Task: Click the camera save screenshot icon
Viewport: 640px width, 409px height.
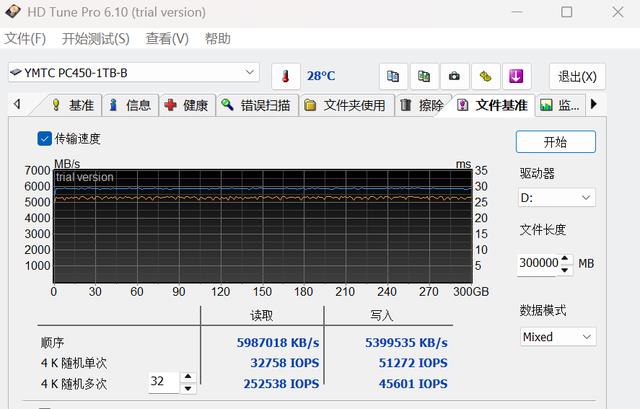Action: [454, 76]
